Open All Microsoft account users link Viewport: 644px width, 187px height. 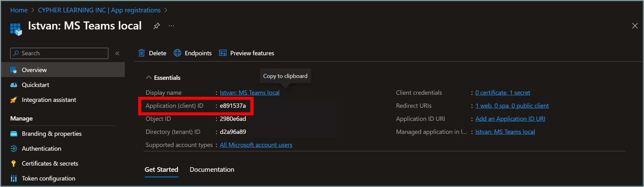256,145
